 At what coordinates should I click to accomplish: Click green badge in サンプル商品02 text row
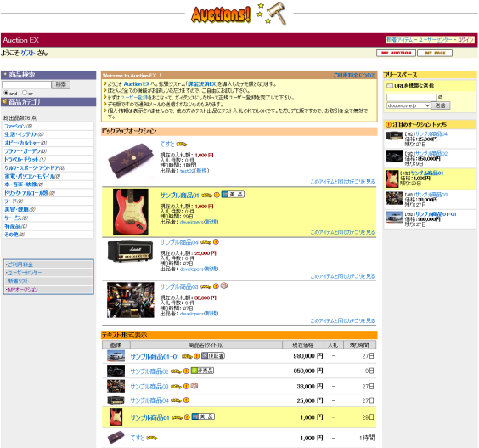[202, 371]
